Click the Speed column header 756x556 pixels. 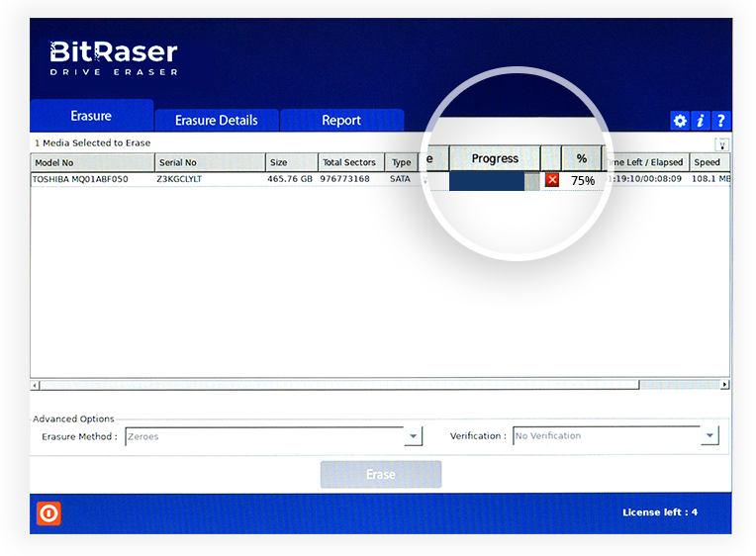(x=709, y=162)
